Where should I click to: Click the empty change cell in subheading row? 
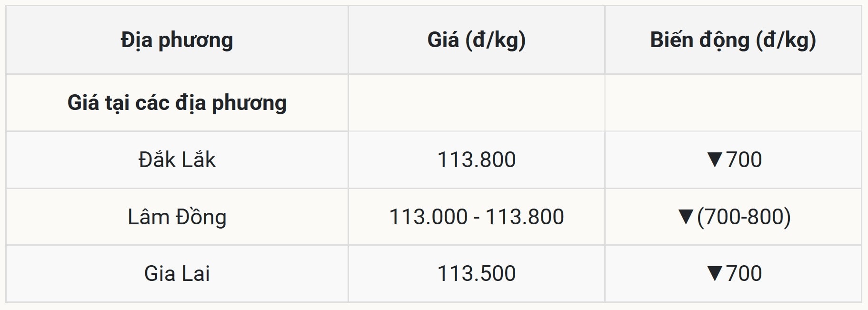tap(733, 103)
